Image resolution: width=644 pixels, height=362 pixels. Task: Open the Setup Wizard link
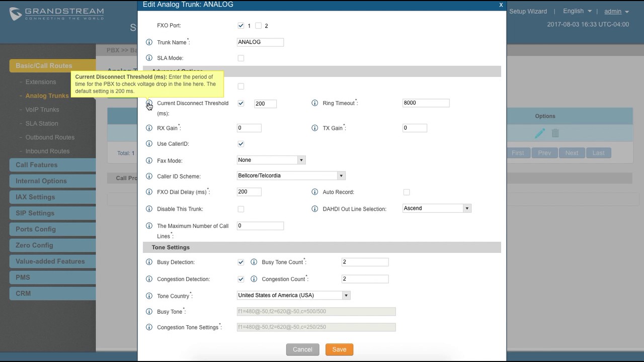point(528,11)
